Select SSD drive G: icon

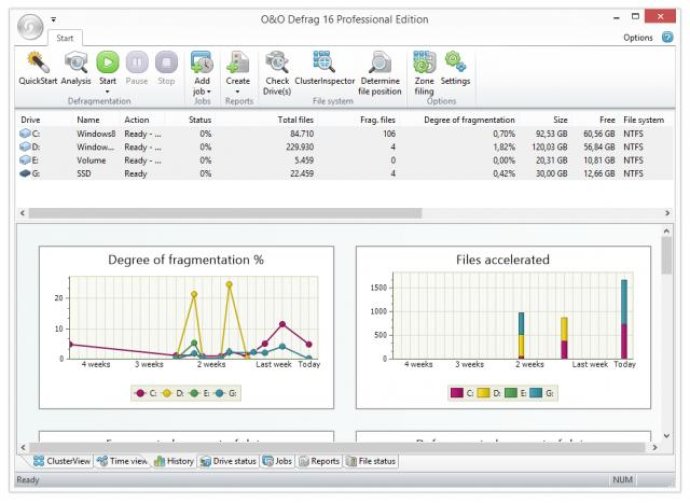25,173
